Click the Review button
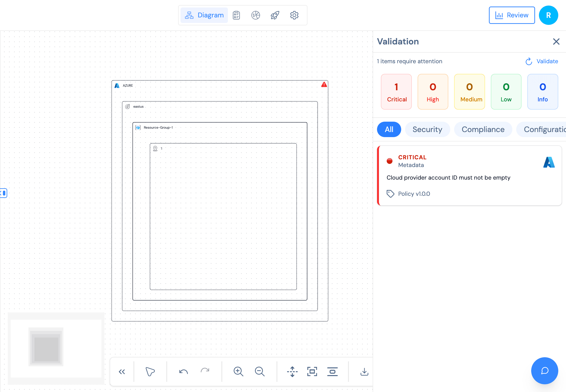 512,15
